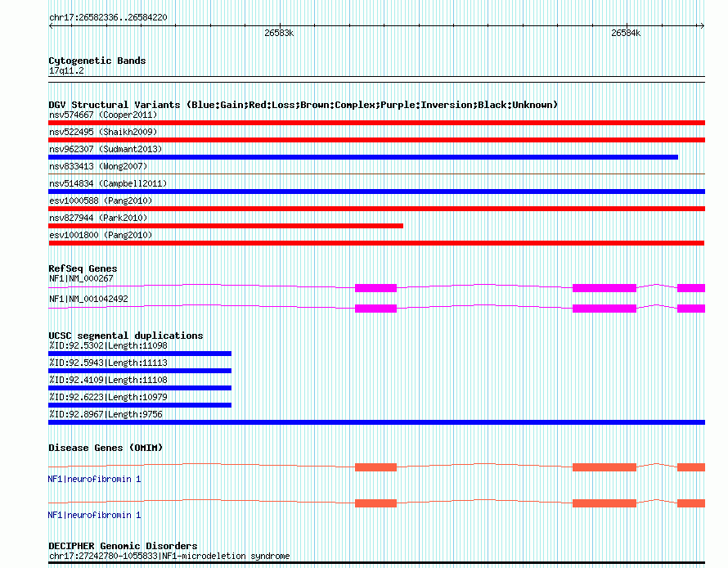This screenshot has height=568, width=728.
Task: Select middle exon of NF1|NM_000267 transcript
Action: tap(604, 288)
